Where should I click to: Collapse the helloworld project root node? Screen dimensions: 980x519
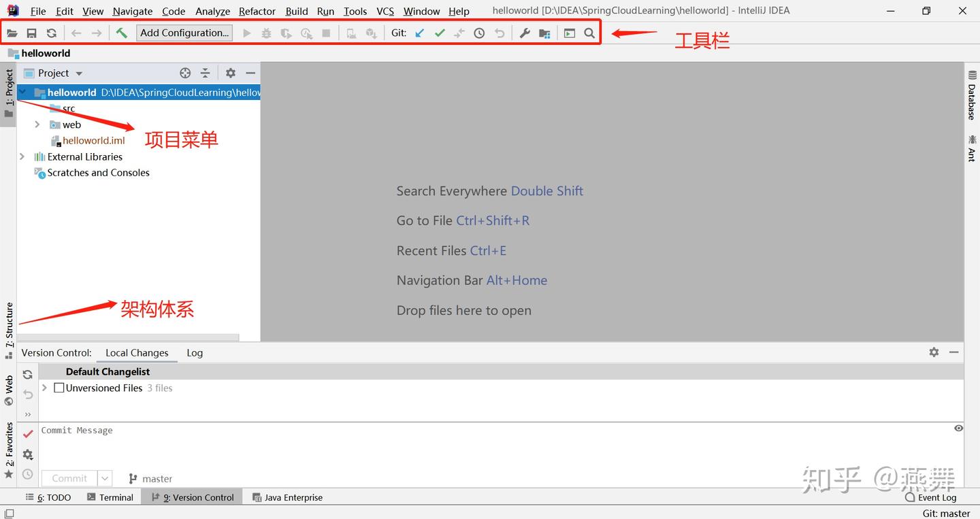(22, 92)
